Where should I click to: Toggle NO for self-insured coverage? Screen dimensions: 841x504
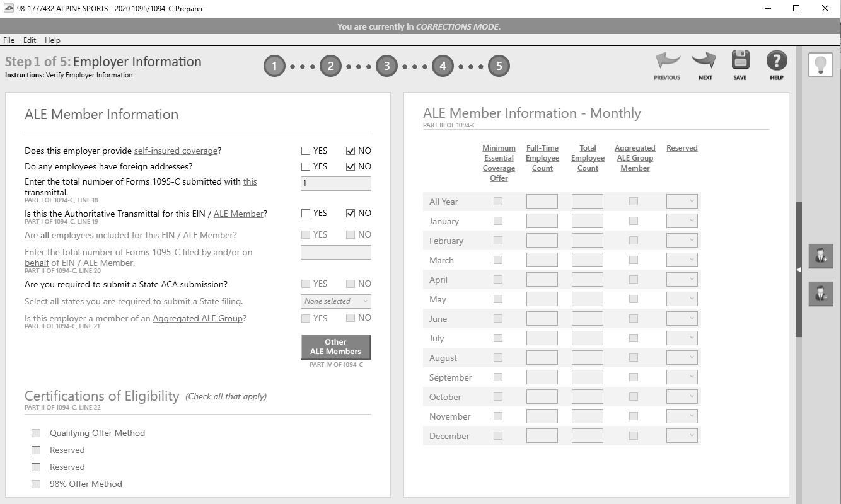tap(351, 151)
